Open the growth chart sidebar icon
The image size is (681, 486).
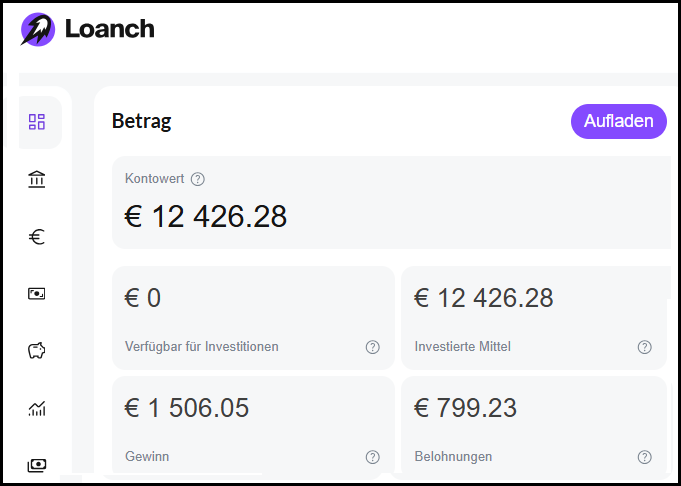coord(37,408)
